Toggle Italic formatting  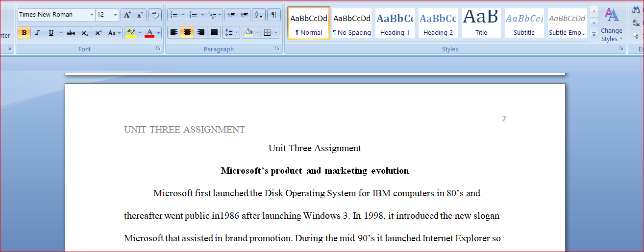(x=37, y=33)
